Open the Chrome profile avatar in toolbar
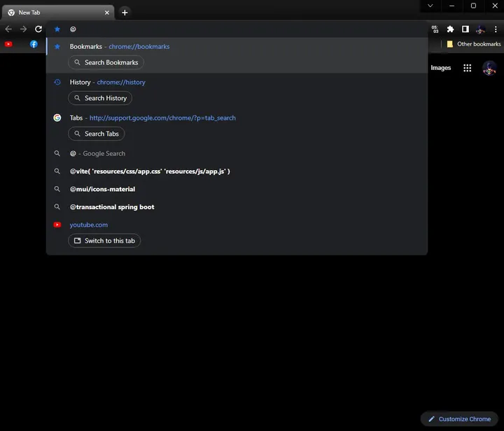This screenshot has height=431, width=504. coord(480,29)
